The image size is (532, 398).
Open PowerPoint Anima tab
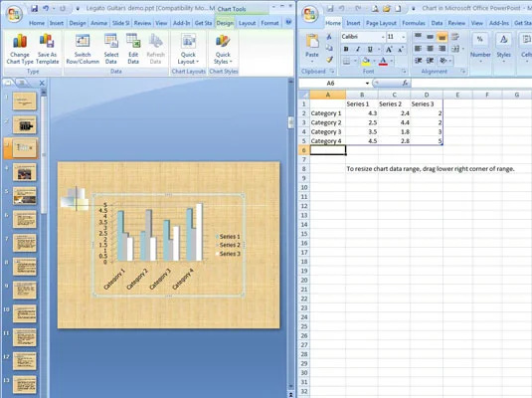tap(98, 23)
